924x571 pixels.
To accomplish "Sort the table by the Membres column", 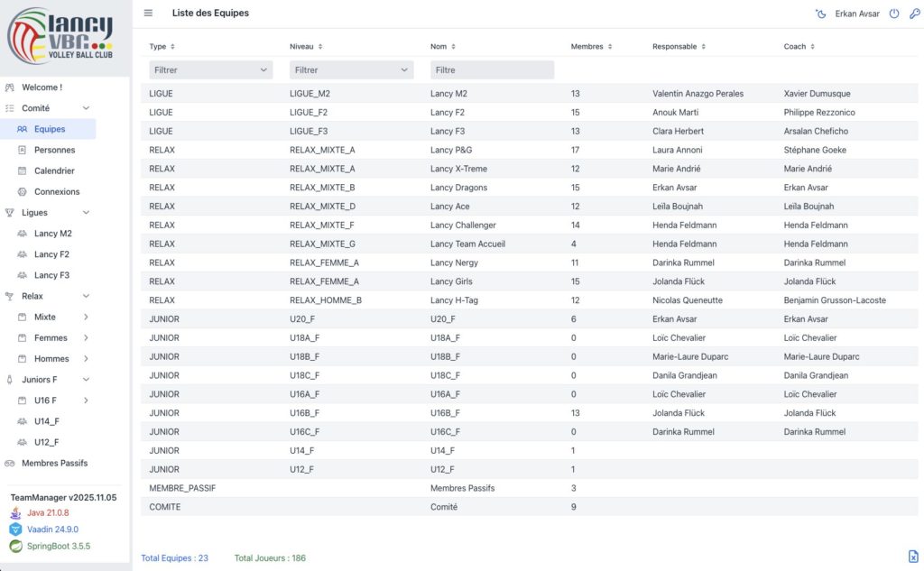I will pyautogui.click(x=592, y=46).
